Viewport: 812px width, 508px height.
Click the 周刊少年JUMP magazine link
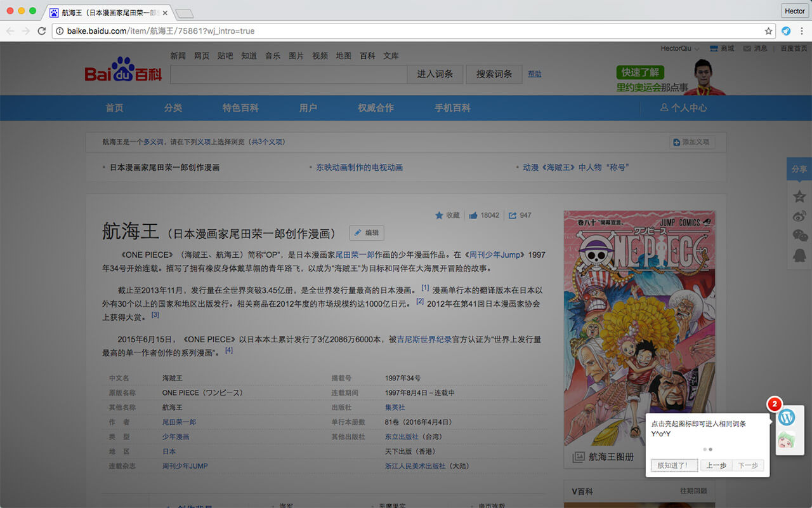(185, 466)
